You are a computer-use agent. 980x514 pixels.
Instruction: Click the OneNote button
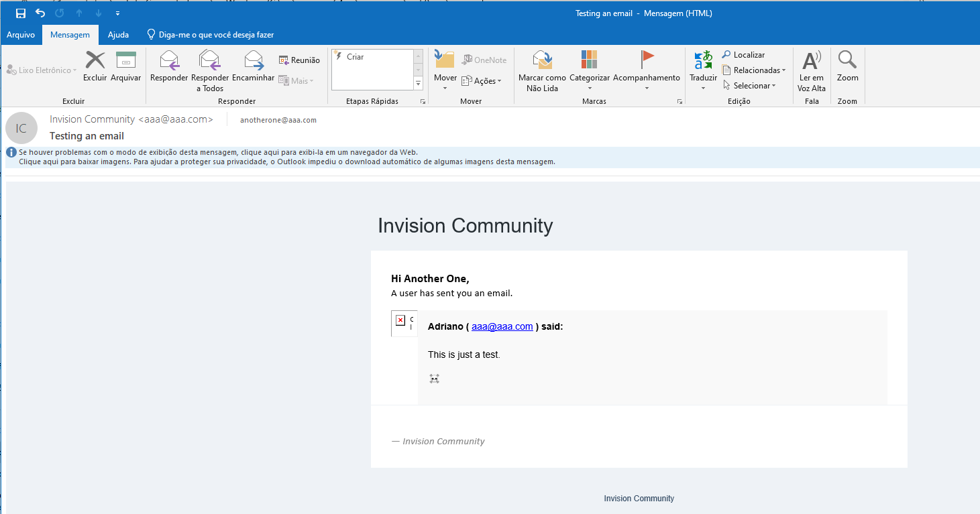(x=484, y=60)
